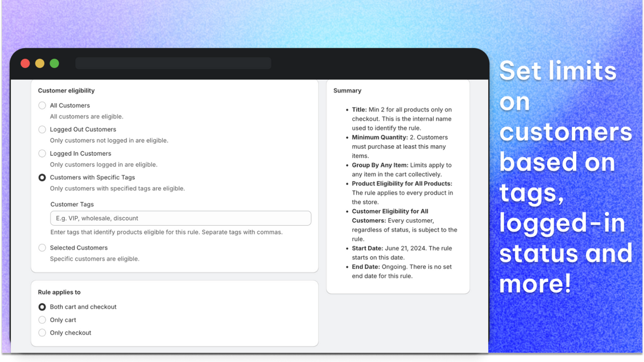Click the Rule applies to heading
The width and height of the screenshot is (644, 362).
59,292
